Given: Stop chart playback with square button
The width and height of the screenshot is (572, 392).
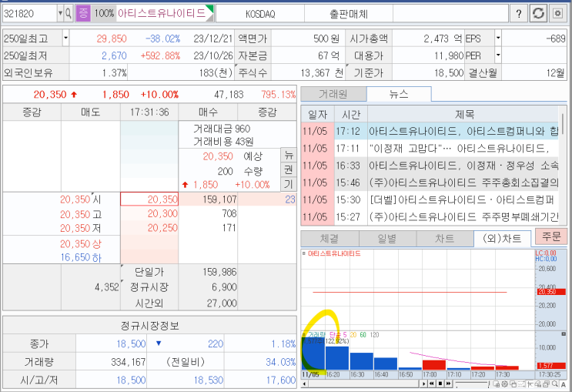Looking at the screenshot, I should pyautogui.click(x=440, y=384).
